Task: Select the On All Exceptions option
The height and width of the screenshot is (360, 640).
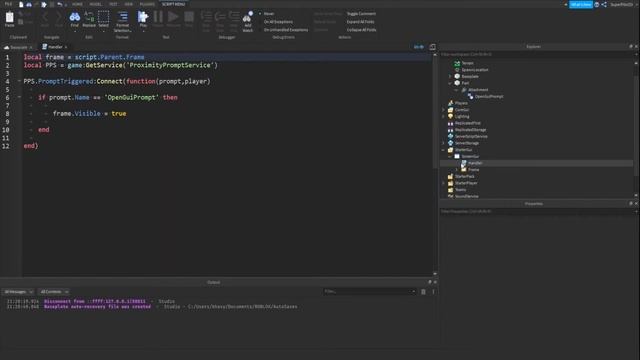Action: coord(278,22)
